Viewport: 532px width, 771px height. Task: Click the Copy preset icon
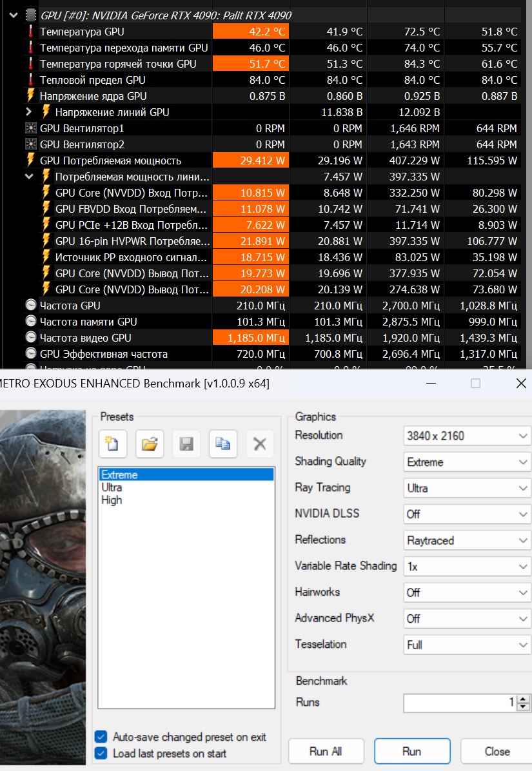point(222,444)
